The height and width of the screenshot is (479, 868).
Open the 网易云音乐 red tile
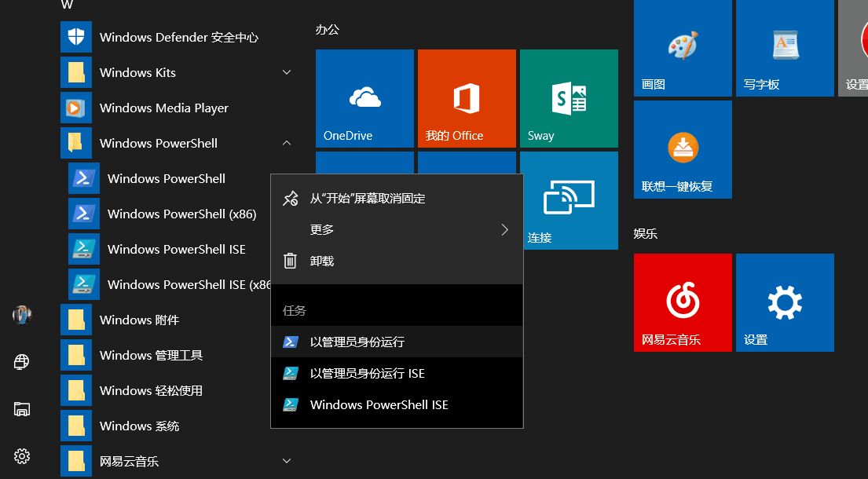pyautogui.click(x=683, y=302)
